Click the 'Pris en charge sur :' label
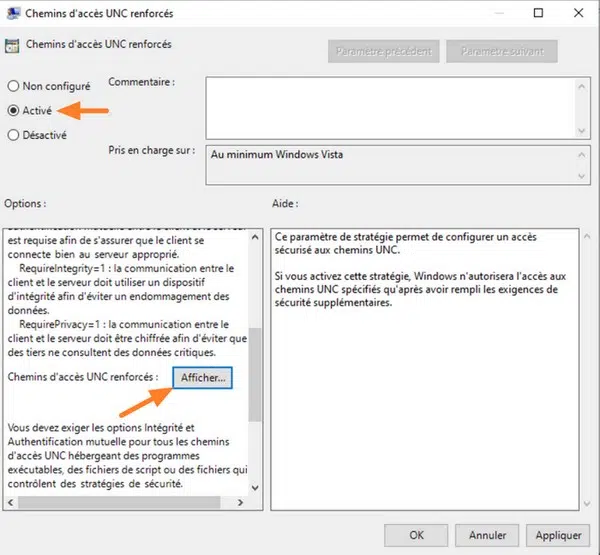Viewport: 600px width, 555px height. point(152,150)
